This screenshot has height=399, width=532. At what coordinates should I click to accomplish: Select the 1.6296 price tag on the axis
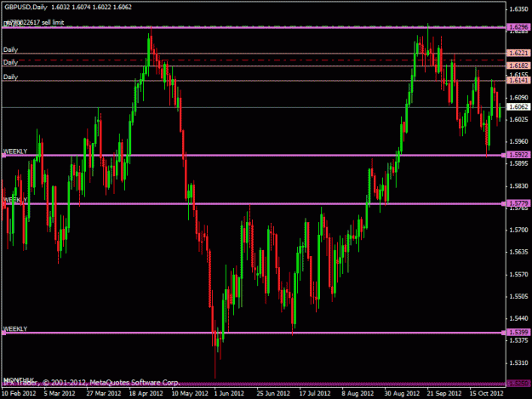pyautogui.click(x=518, y=26)
